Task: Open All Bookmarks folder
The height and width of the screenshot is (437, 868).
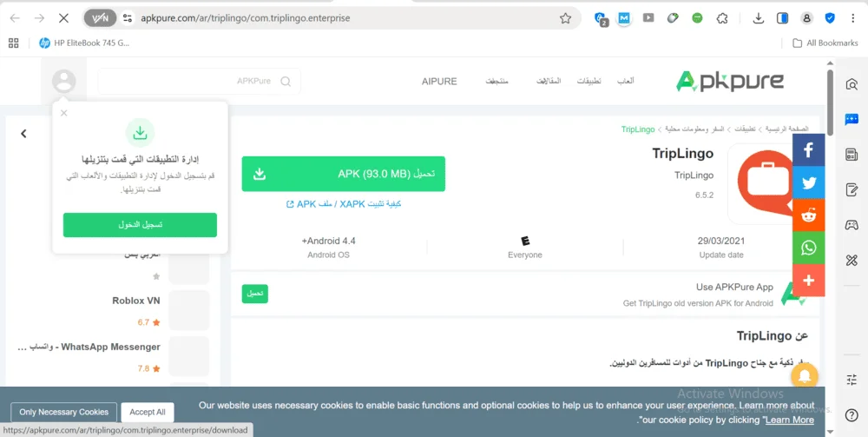Action: pyautogui.click(x=825, y=43)
